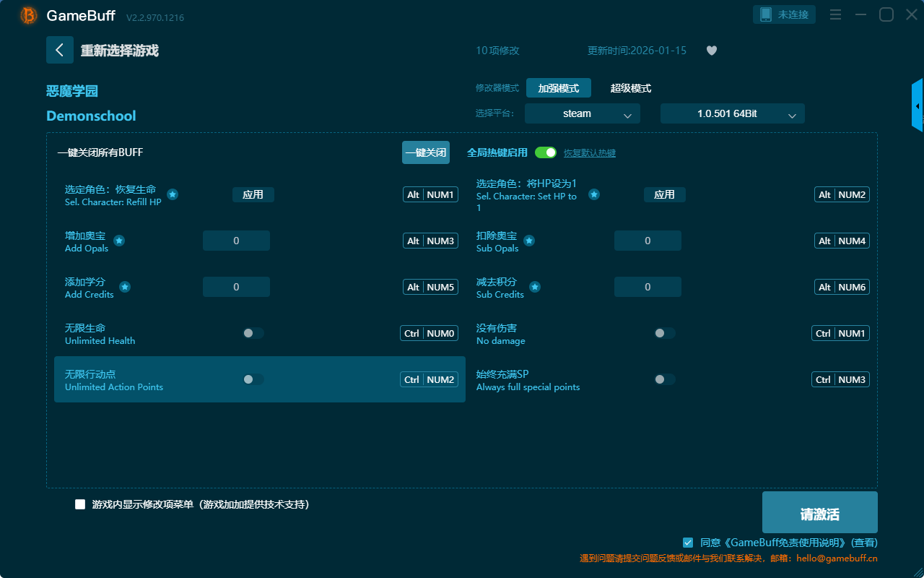Screen dimensions: 924x578
Task: Open the steam platform dropdown
Action: pyautogui.click(x=582, y=113)
